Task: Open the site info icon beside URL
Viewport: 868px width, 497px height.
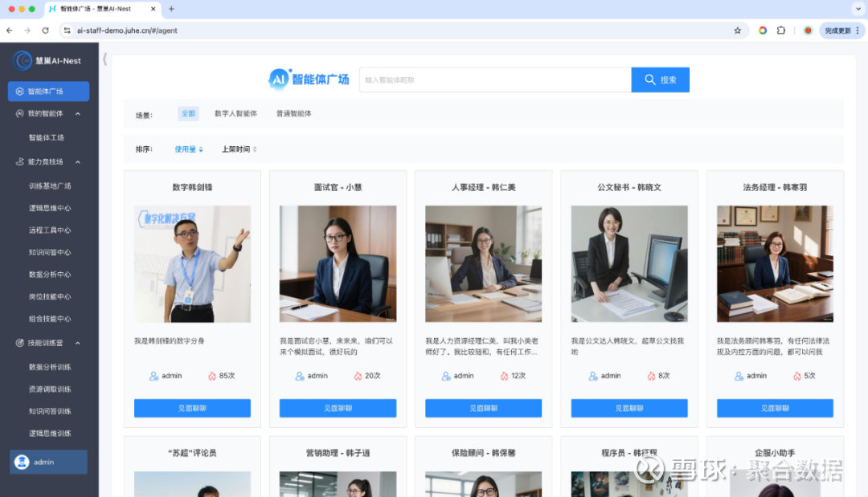Action: [67, 31]
